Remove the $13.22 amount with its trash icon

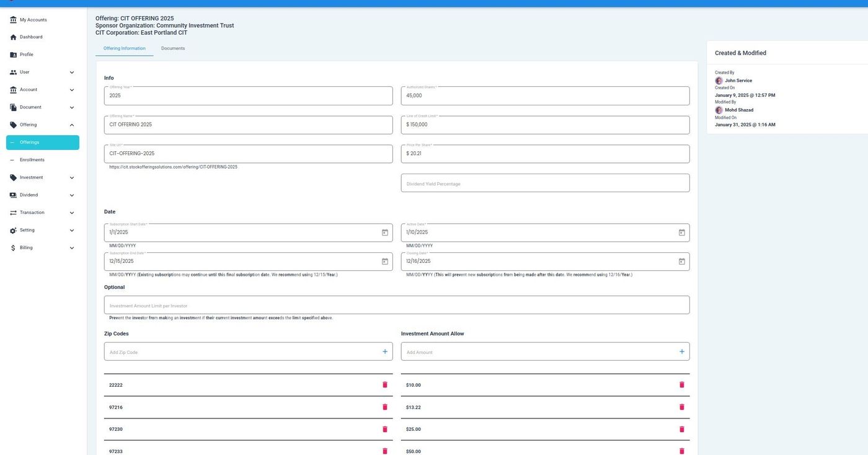(x=681, y=407)
